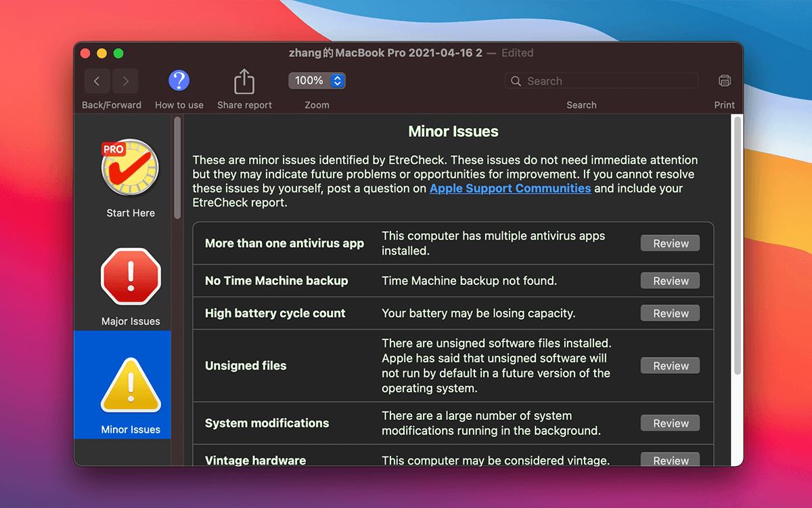
Task: Select 'System modifications' row title
Action: 267,423
